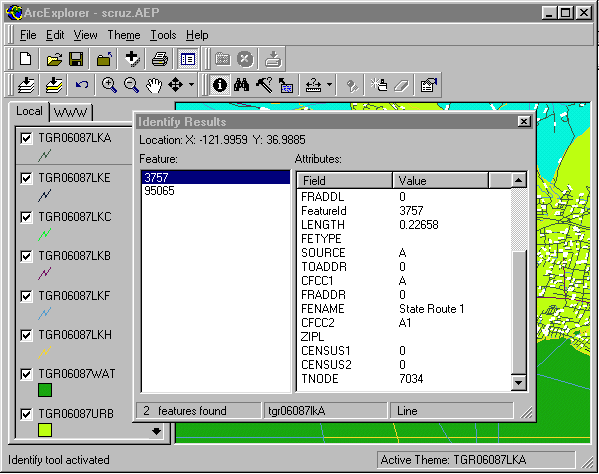Select the Measure ruler tool
599x474 pixels.
click(314, 85)
